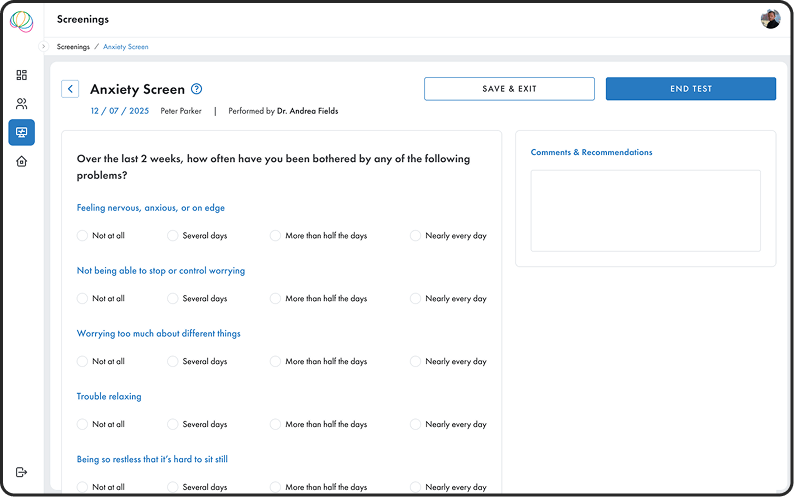Open the patients people icon in sidebar
The height and width of the screenshot is (497, 794).
point(21,104)
